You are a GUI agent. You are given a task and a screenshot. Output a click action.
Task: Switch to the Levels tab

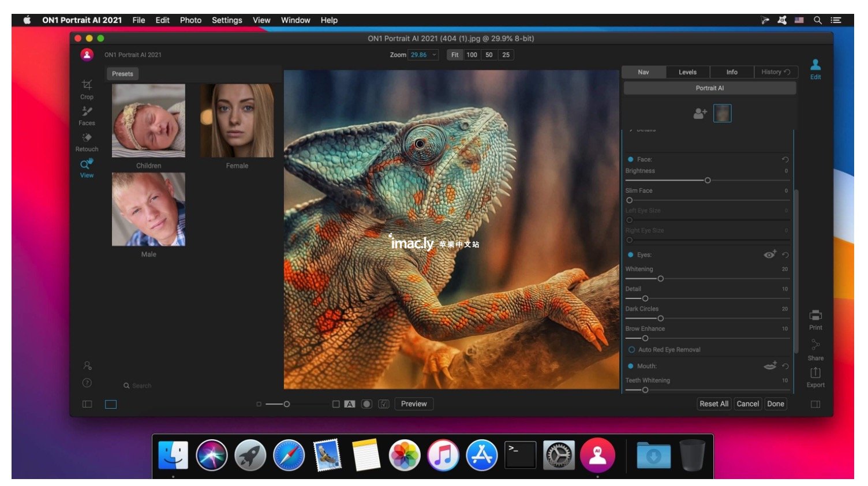pyautogui.click(x=687, y=72)
